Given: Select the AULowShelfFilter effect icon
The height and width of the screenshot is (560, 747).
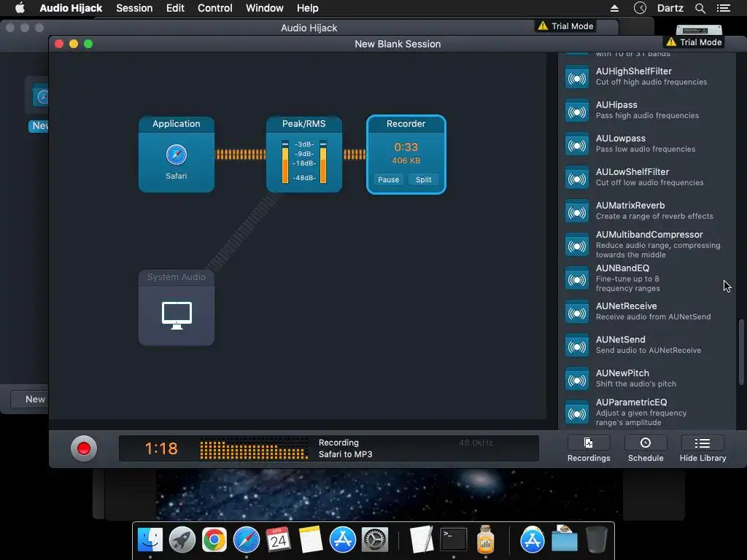Looking at the screenshot, I should tap(577, 179).
